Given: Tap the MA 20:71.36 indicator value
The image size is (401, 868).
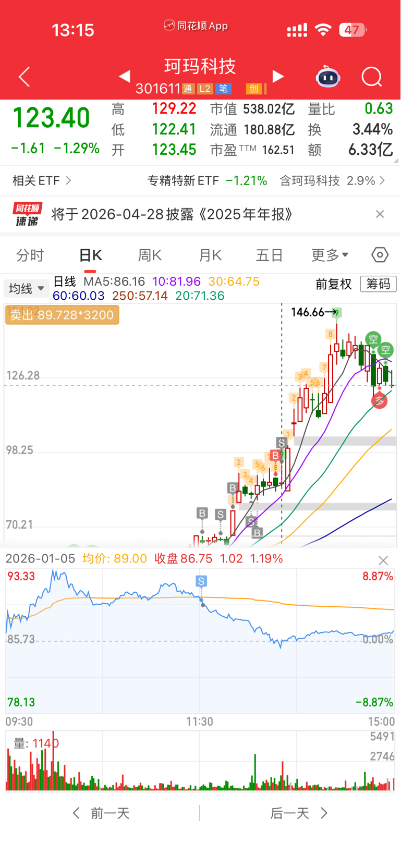Looking at the screenshot, I should pyautogui.click(x=200, y=296).
